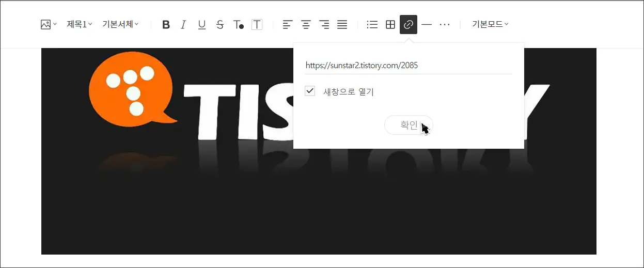
Task: Open the 제목1 heading style dropdown
Action: [80, 24]
